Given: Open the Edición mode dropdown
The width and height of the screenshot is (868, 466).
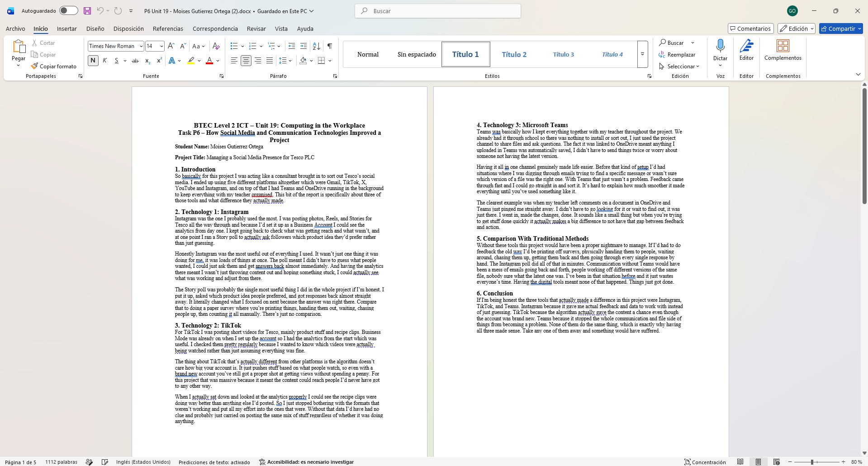Looking at the screenshot, I should 797,29.
